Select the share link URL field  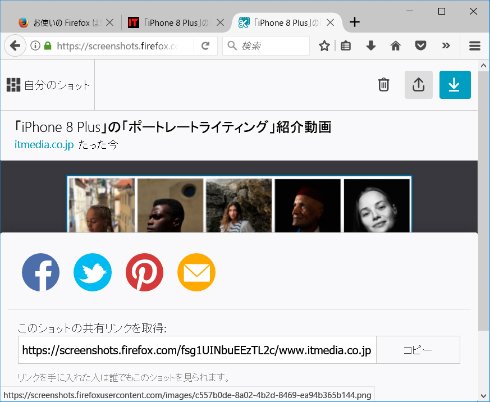point(197,350)
